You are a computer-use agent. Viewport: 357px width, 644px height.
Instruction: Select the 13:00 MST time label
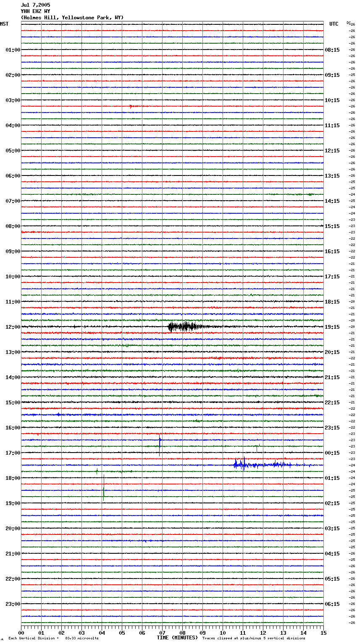tap(13, 352)
